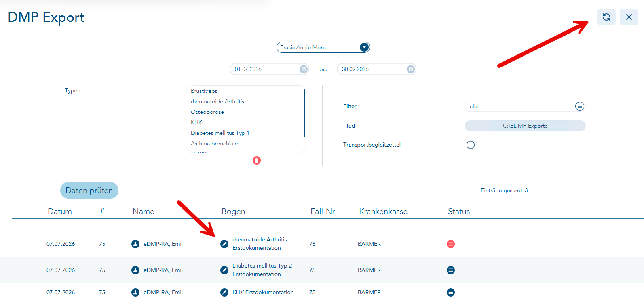Edit the KHK Erstdokumentation form

(x=224, y=292)
